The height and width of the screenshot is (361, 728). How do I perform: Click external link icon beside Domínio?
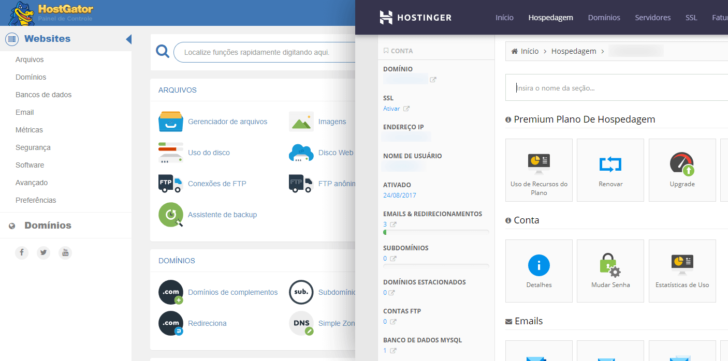pyautogui.click(x=433, y=80)
